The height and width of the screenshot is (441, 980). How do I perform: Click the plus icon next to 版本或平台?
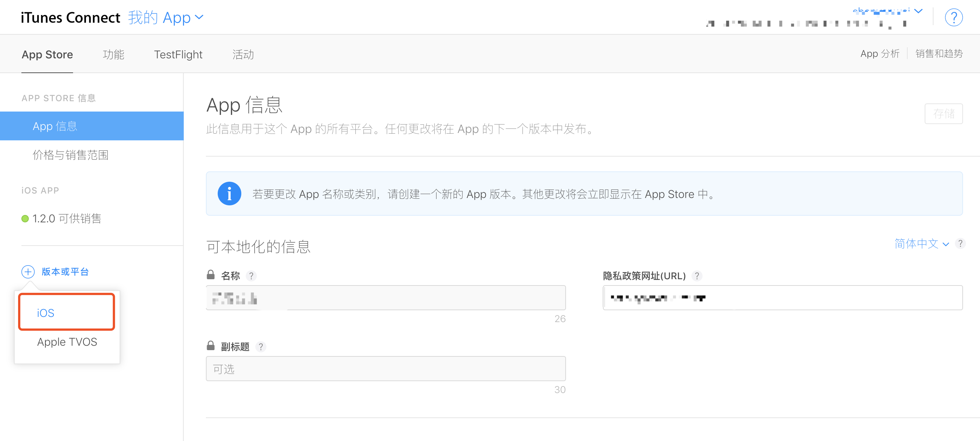click(x=28, y=271)
